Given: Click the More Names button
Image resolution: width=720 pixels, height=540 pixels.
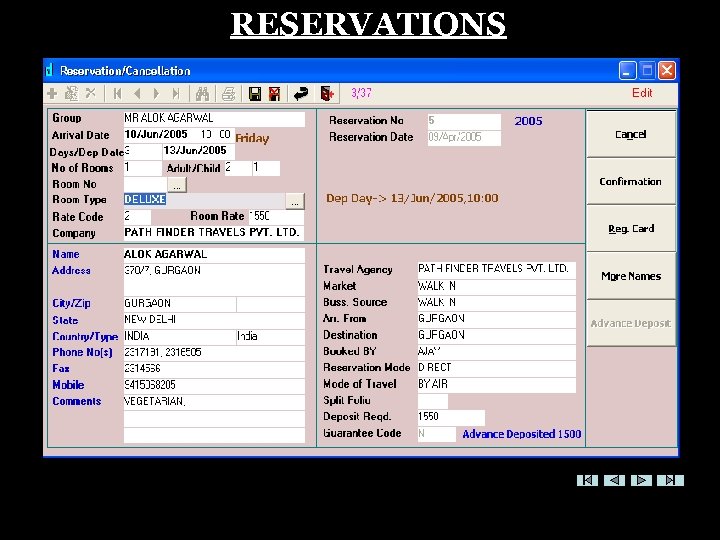Looking at the screenshot, I should (x=631, y=276).
